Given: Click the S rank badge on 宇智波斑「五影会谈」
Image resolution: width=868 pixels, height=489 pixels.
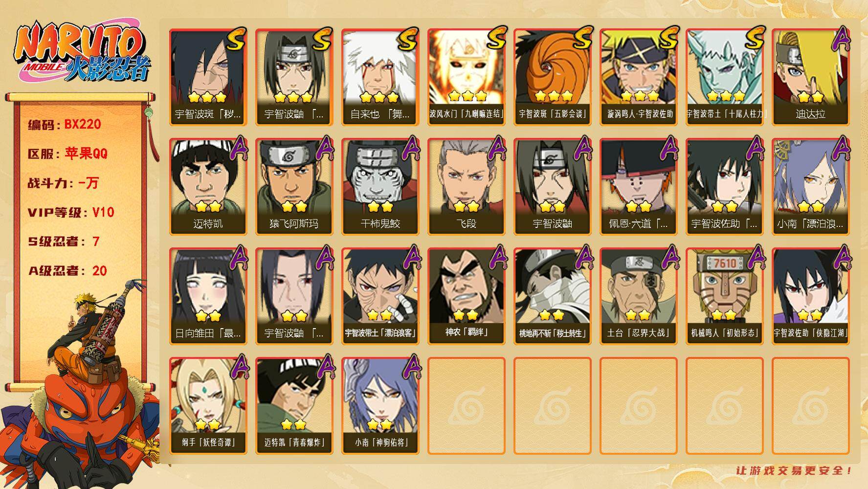Looking at the screenshot, I should point(582,37).
